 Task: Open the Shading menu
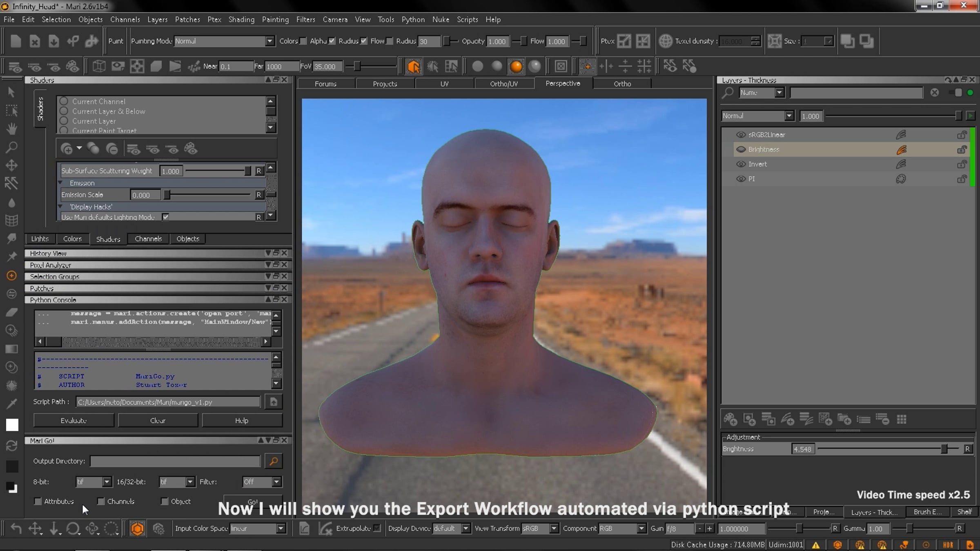click(241, 20)
